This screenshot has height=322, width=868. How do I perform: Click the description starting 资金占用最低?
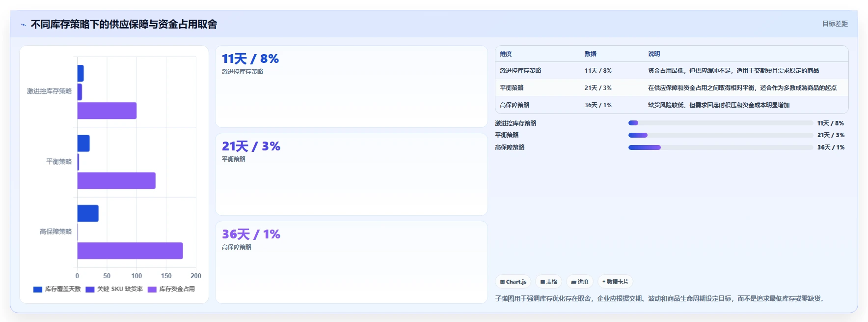click(x=733, y=71)
